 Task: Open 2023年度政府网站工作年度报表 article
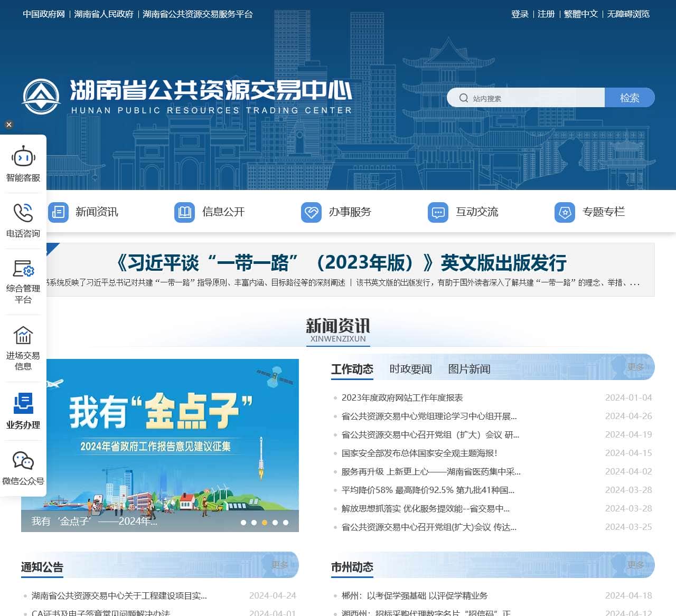402,397
